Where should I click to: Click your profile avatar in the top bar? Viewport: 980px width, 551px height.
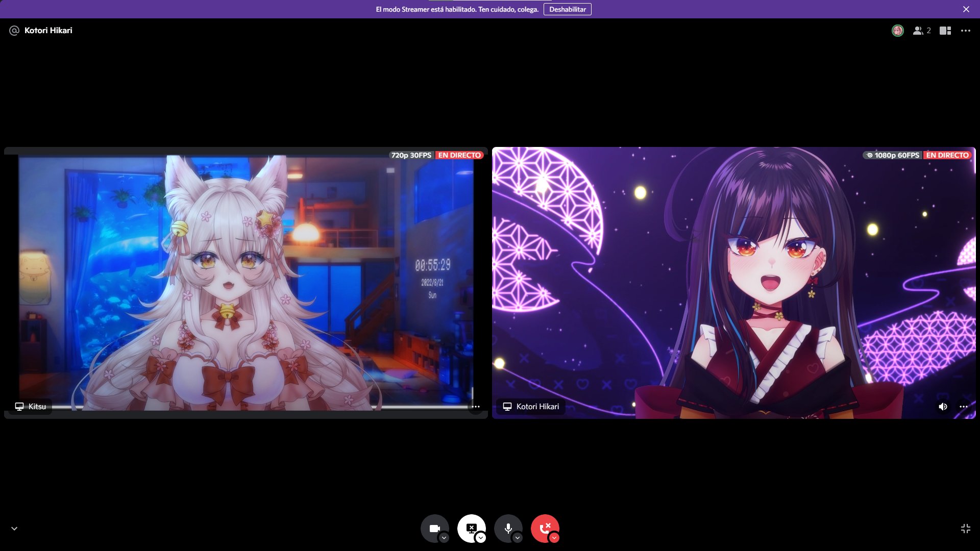897,31
